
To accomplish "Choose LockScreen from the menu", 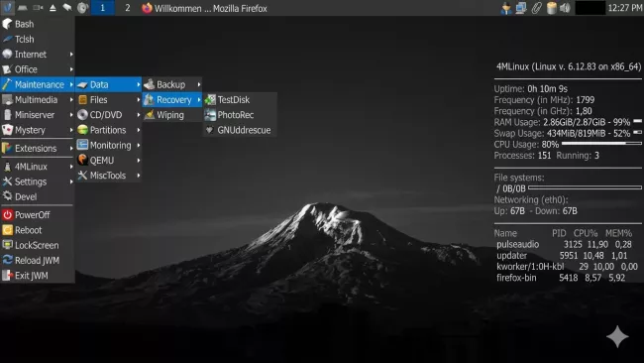I will (38, 245).
